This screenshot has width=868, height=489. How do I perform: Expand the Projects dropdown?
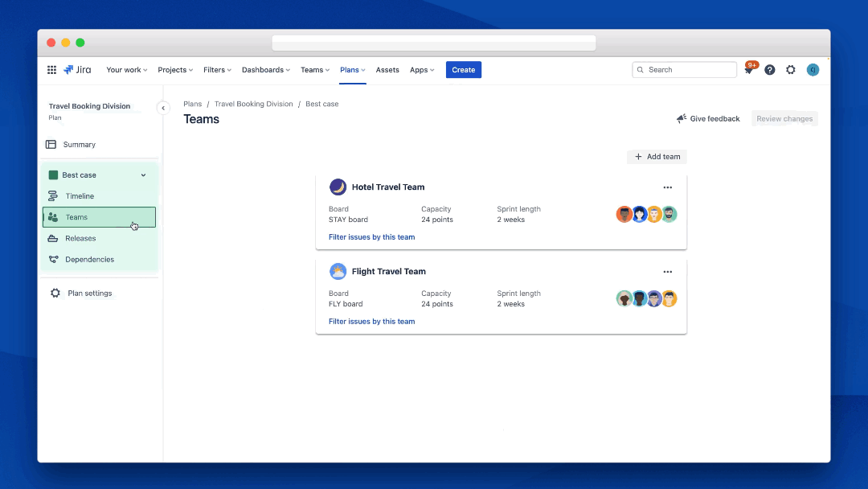pyautogui.click(x=174, y=70)
